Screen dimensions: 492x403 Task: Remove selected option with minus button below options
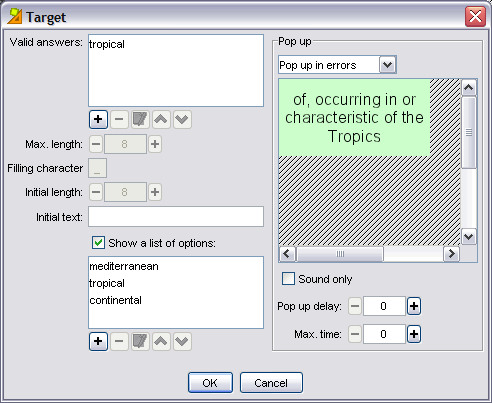click(119, 341)
